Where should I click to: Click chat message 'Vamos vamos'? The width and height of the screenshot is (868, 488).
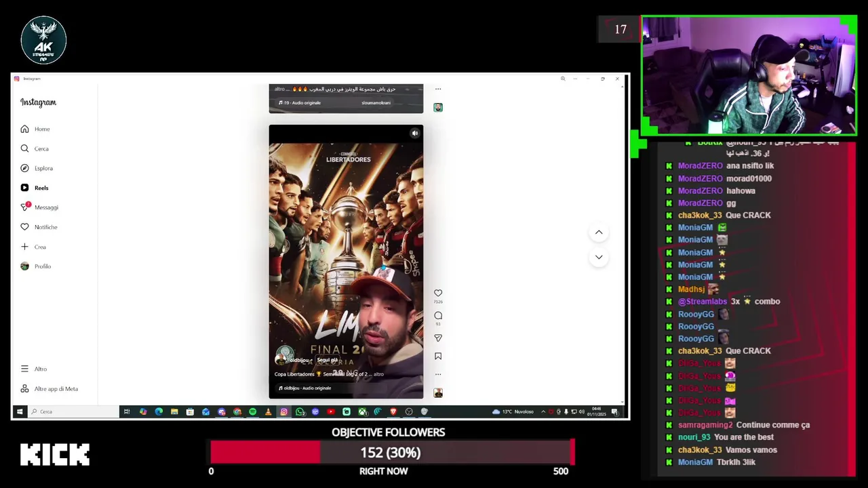pyautogui.click(x=751, y=450)
